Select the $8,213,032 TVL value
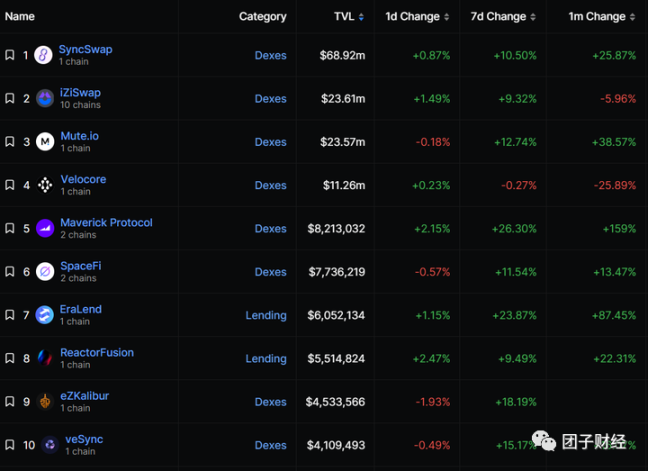Viewport: 648px width, 471px height. pos(336,229)
